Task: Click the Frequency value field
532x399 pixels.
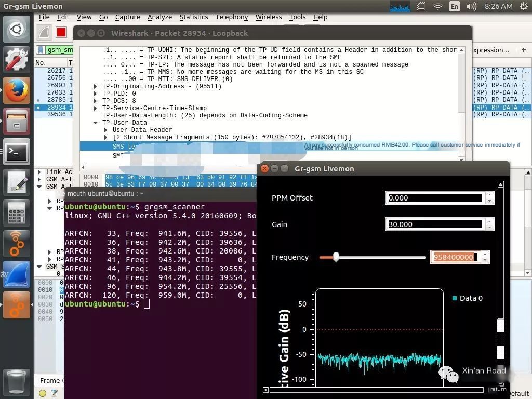Action: [x=456, y=257]
